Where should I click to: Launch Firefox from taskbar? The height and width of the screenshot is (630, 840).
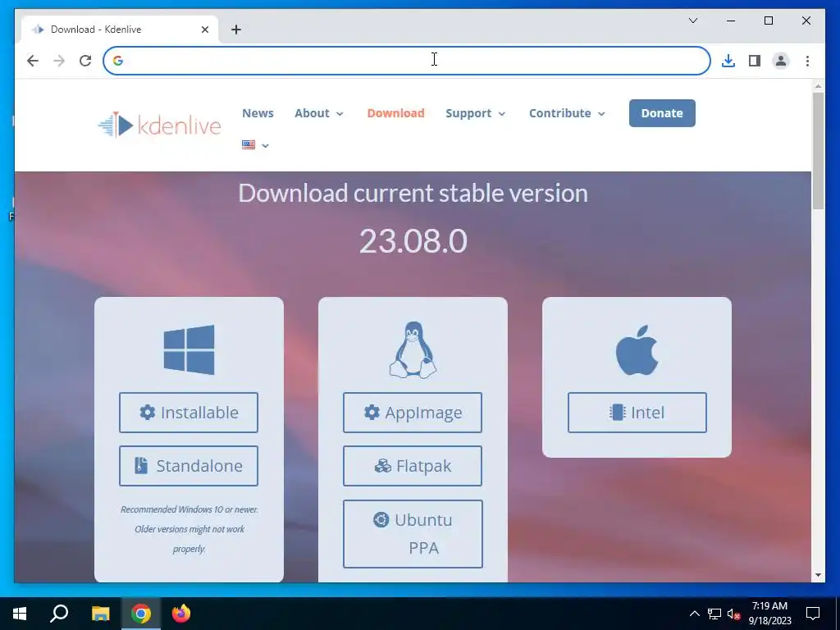(181, 614)
